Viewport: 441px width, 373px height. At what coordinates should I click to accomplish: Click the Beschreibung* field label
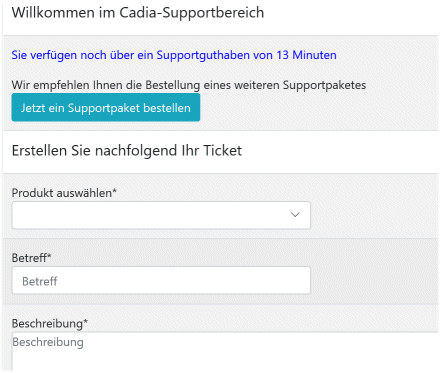(x=50, y=323)
